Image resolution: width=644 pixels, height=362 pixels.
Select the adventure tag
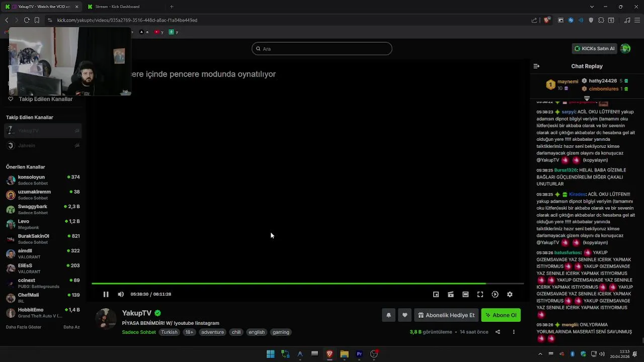(x=212, y=332)
